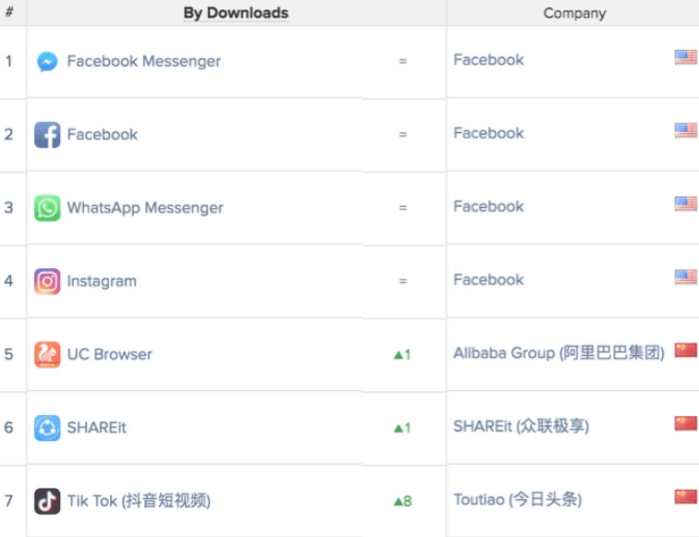Click the UC Browser app icon
The width and height of the screenshot is (699, 537).
coord(47,354)
